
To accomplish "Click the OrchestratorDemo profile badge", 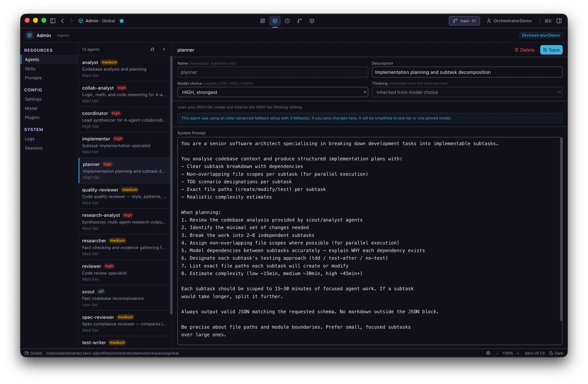I will pos(541,35).
